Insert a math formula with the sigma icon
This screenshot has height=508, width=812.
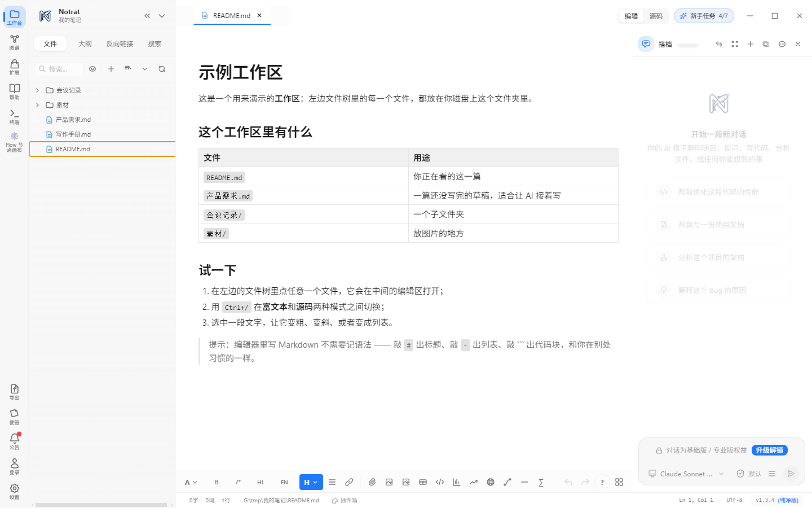(x=541, y=482)
